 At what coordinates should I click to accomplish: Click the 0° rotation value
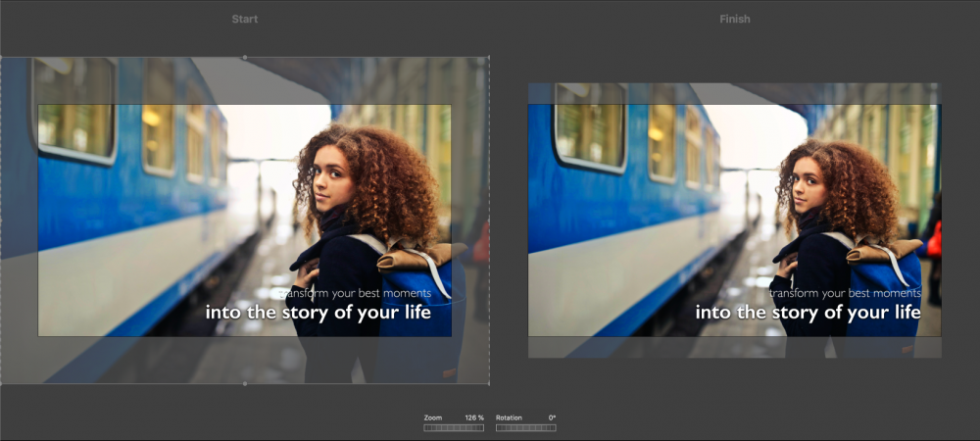click(x=552, y=417)
